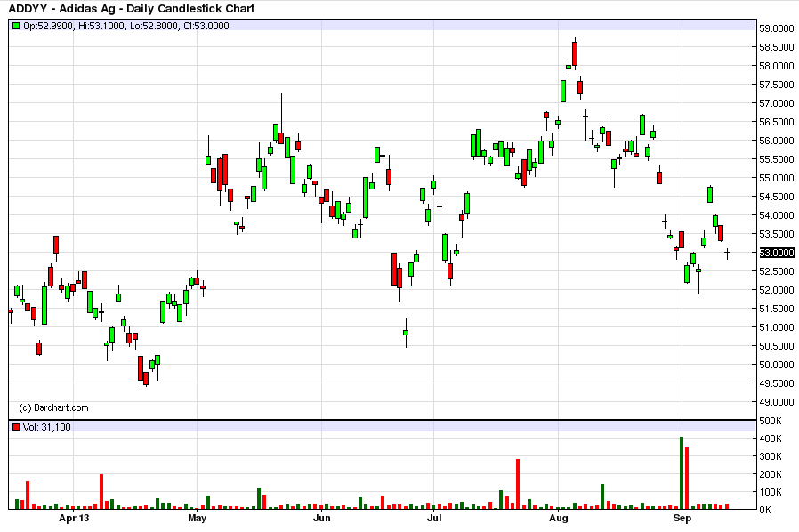Image resolution: width=799 pixels, height=532 pixels.
Task: Select the 'Cl:53.0000' close value
Action: point(206,26)
